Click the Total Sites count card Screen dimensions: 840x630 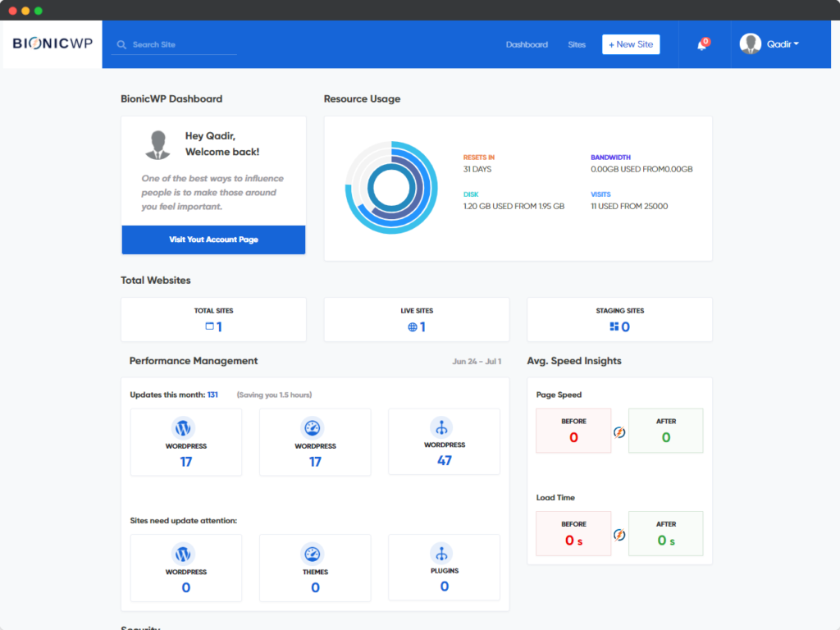[214, 319]
